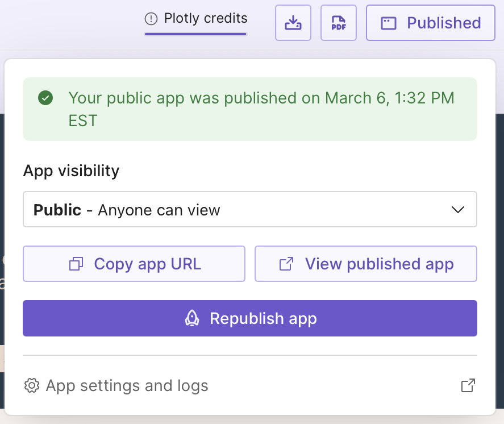Select the Plotly credits tab

195,18
